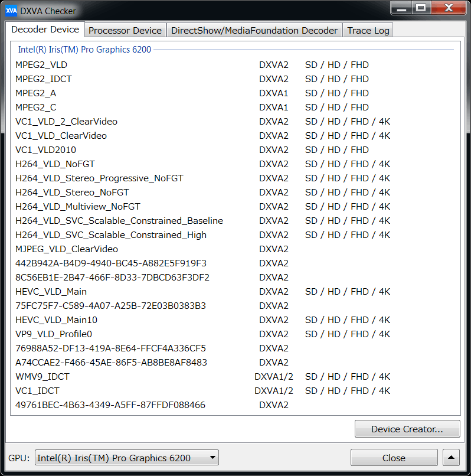Image resolution: width=471 pixels, height=476 pixels.
Task: Select H264_VLD_Stereo_Progressive_NoFGT row
Action: click(235, 178)
